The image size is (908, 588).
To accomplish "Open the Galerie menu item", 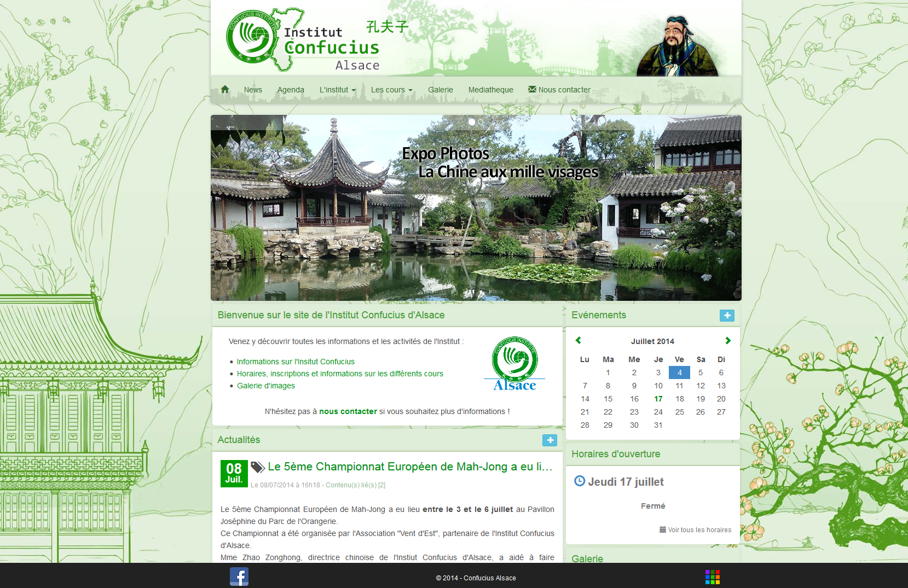I will point(441,90).
